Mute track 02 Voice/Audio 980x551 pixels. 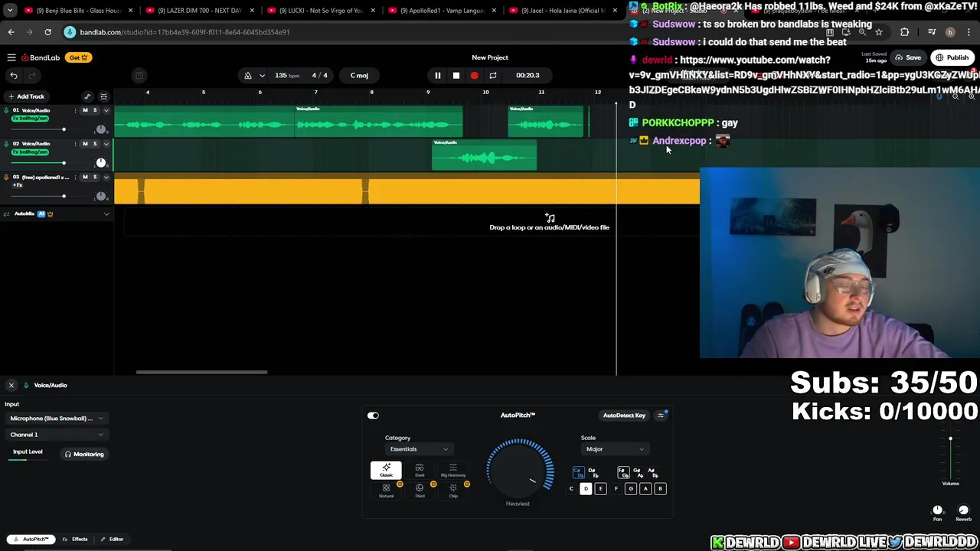[x=85, y=144]
